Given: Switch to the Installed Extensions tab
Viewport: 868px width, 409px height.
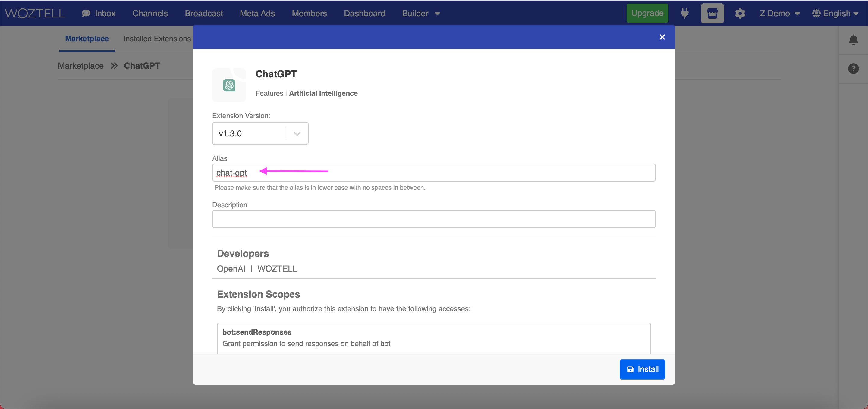Looking at the screenshot, I should click(157, 39).
